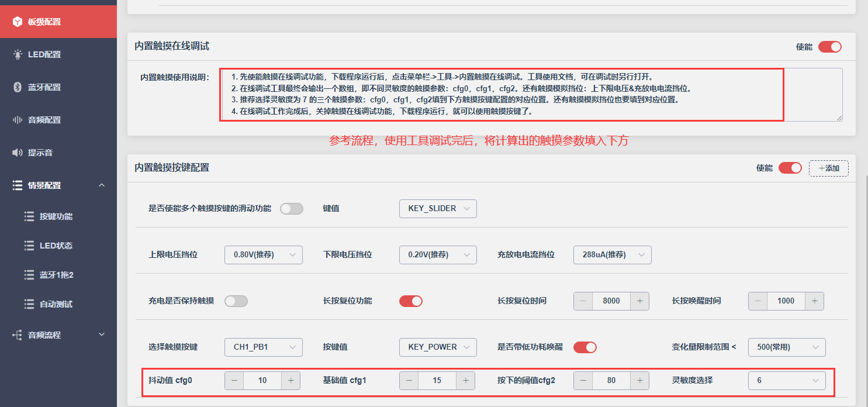Click the 音频流程 flow icon
This screenshot has height=407, width=868.
pos(18,335)
